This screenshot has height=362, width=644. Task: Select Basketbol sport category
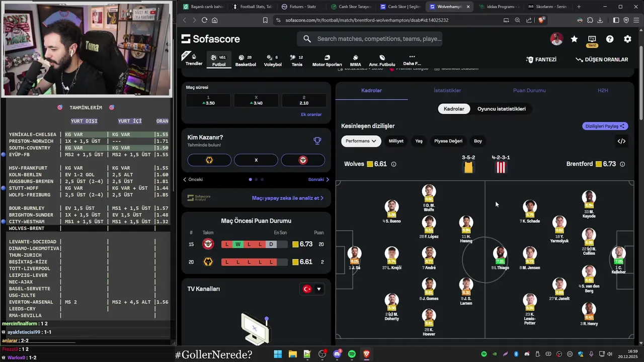[x=246, y=60]
